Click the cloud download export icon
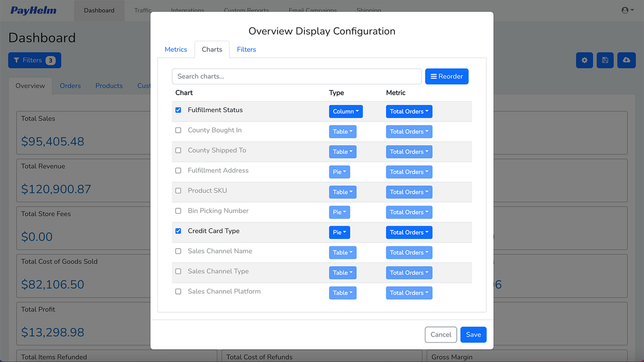 click(626, 60)
